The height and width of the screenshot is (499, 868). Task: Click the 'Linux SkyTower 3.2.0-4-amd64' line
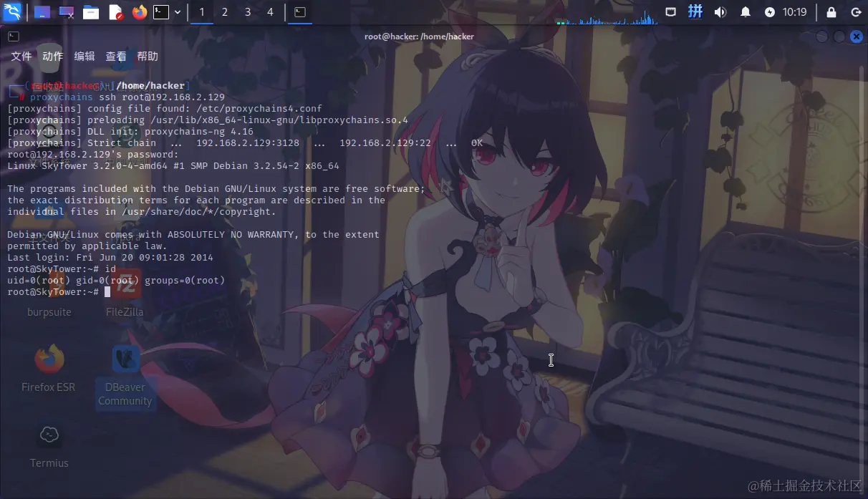[x=173, y=166]
